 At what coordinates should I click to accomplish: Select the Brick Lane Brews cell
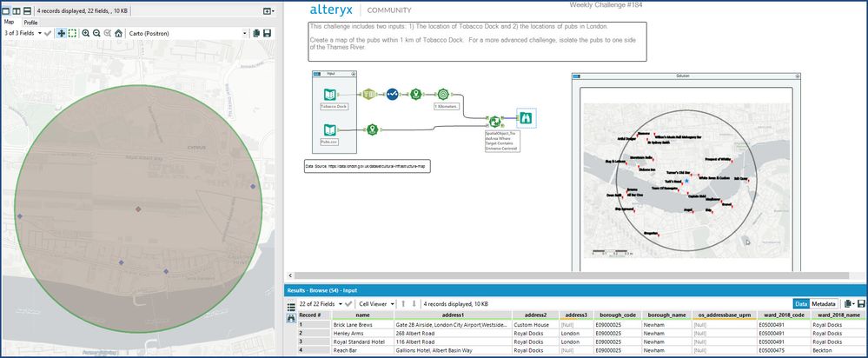[x=362, y=325]
